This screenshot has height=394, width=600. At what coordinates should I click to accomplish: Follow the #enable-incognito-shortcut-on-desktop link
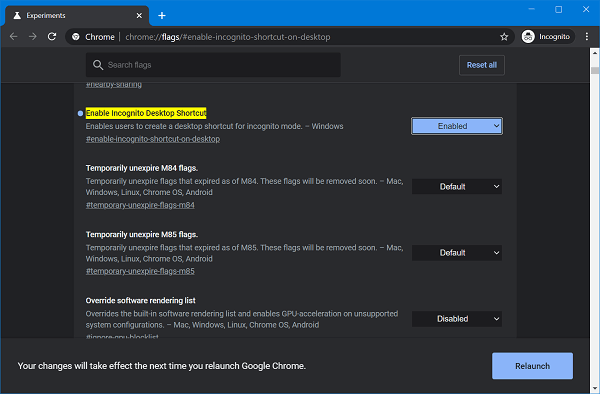pos(153,139)
